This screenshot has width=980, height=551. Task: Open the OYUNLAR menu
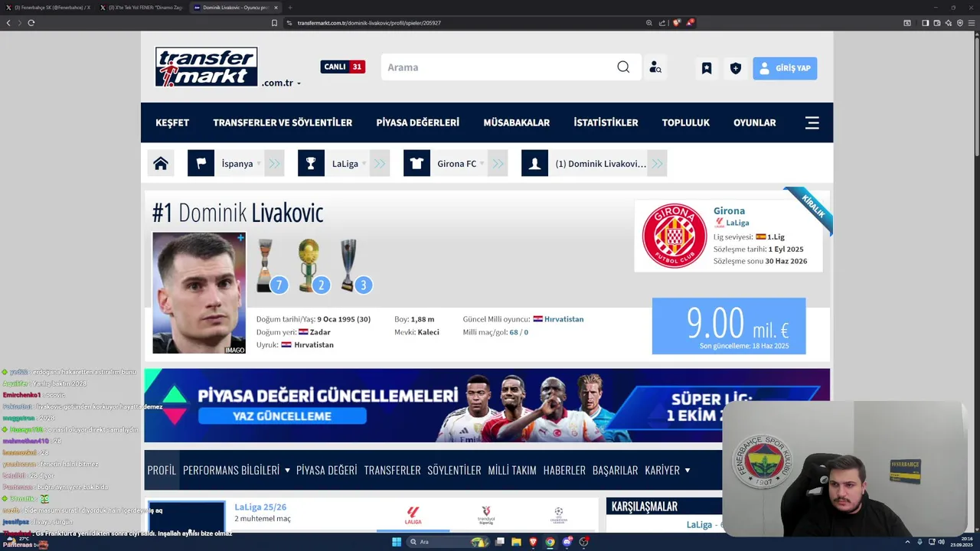click(x=754, y=122)
